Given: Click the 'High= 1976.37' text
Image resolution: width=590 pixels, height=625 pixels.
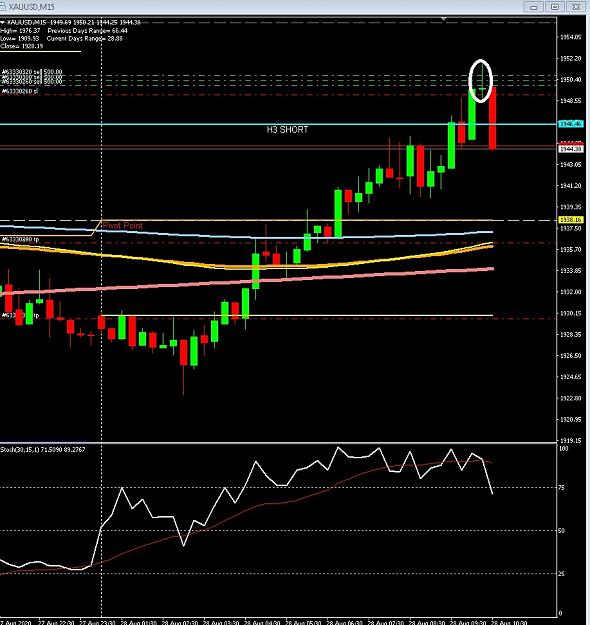Looking at the screenshot, I should click(20, 31).
